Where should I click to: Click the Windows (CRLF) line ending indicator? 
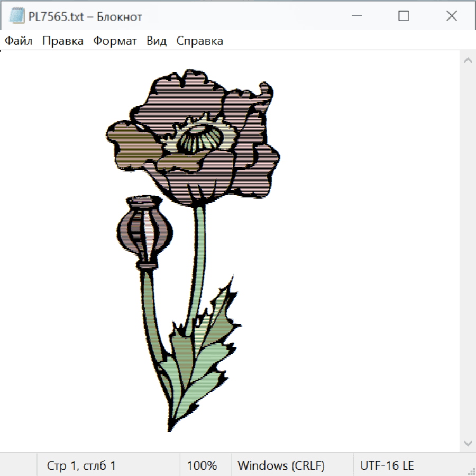click(x=281, y=466)
